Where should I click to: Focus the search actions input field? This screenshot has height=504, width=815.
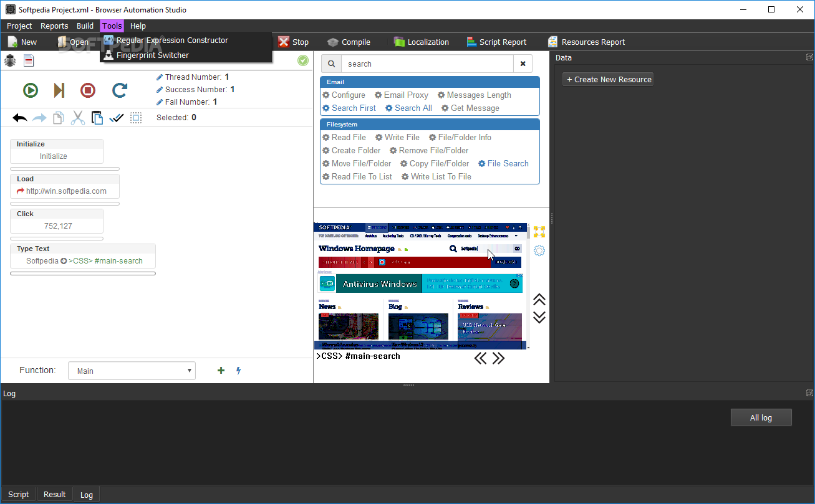pos(428,64)
